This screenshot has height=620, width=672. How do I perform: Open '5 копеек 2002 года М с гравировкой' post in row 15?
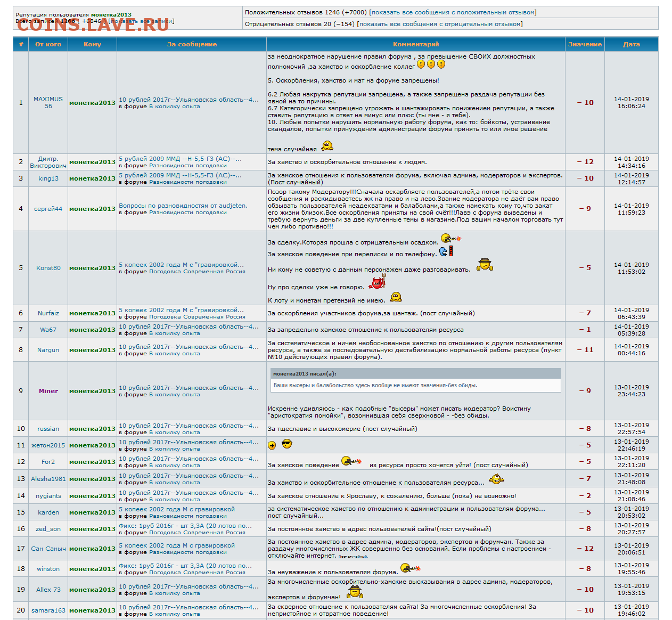177,509
